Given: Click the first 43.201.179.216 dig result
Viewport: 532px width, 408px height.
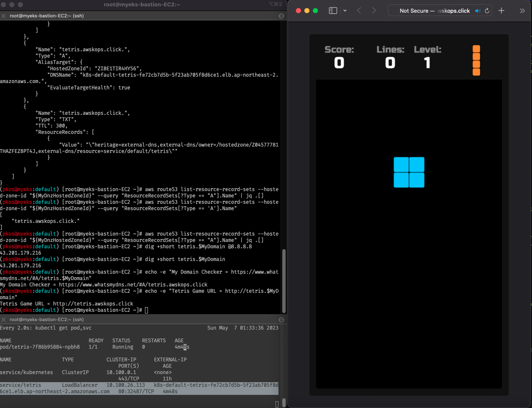Looking at the screenshot, I should [21, 253].
